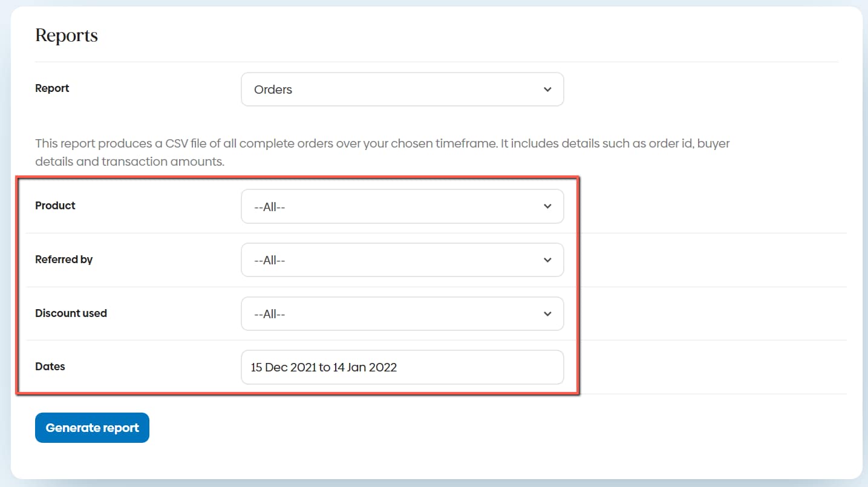Click the Referred by label

click(x=64, y=260)
